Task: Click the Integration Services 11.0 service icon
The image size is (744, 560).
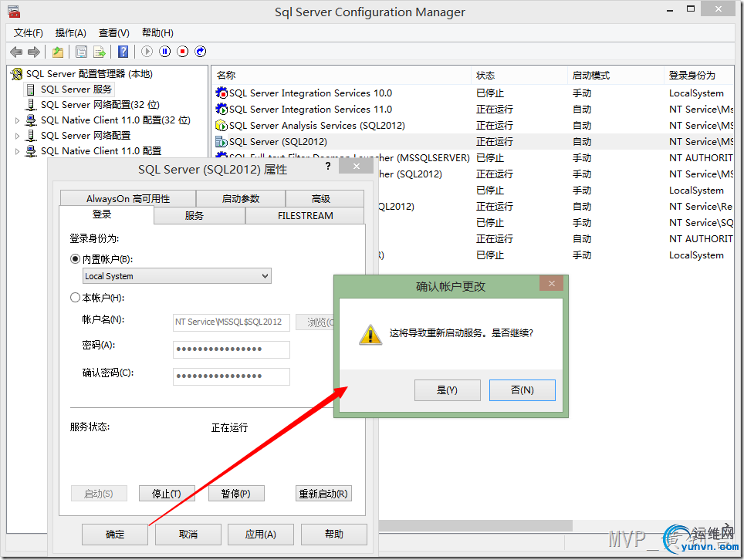Action: [221, 109]
